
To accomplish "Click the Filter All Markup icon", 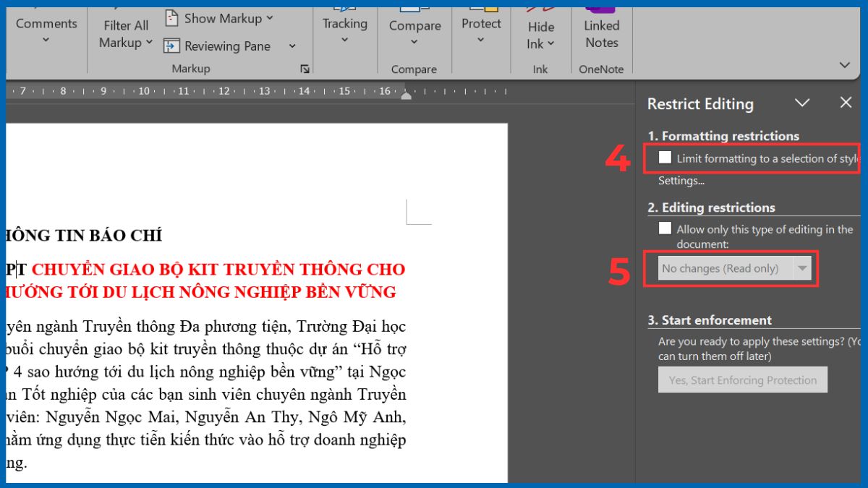I will pos(124,29).
